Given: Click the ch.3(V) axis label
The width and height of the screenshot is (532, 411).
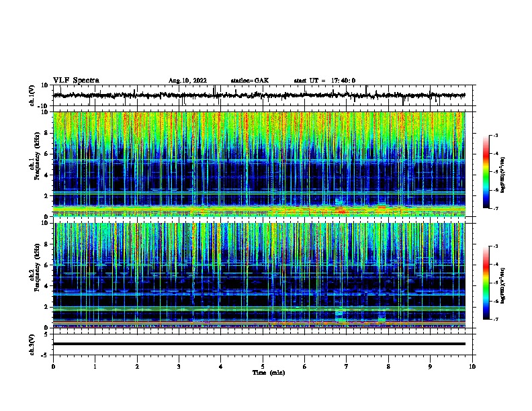Looking at the screenshot, I should tap(32, 345).
